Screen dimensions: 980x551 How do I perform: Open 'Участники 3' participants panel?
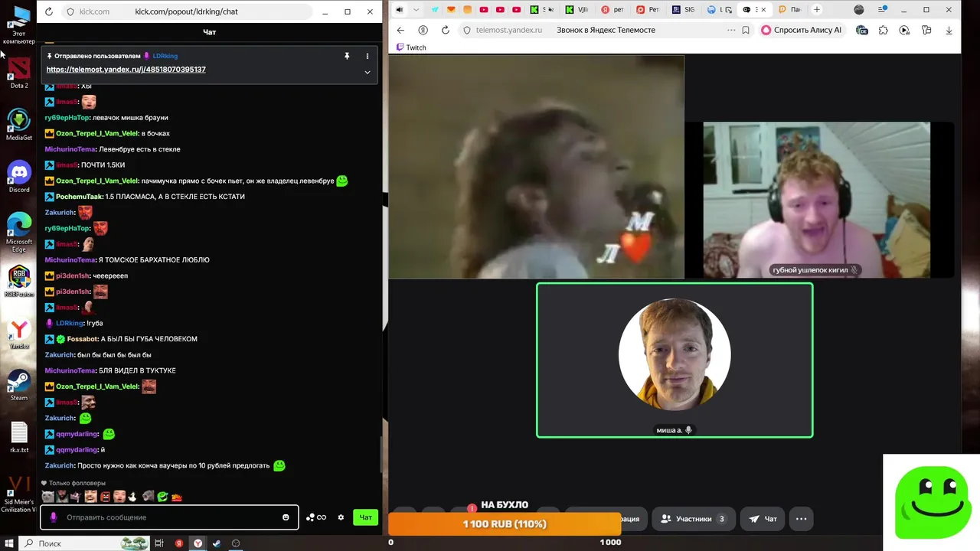(692, 519)
